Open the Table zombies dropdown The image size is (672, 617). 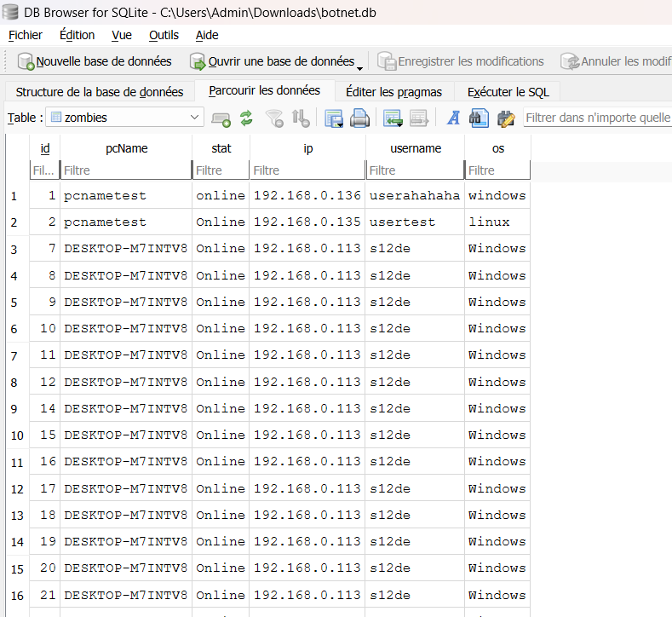[x=124, y=117]
